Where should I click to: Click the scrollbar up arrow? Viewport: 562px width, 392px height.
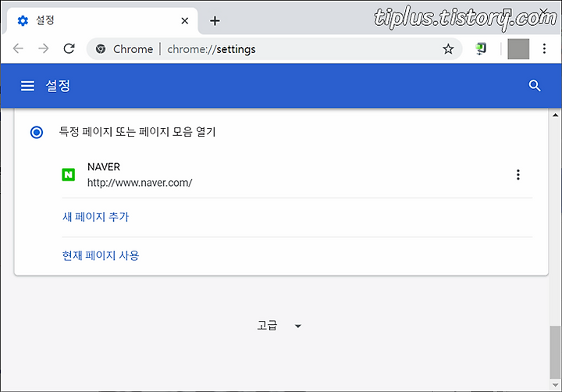[x=555, y=115]
